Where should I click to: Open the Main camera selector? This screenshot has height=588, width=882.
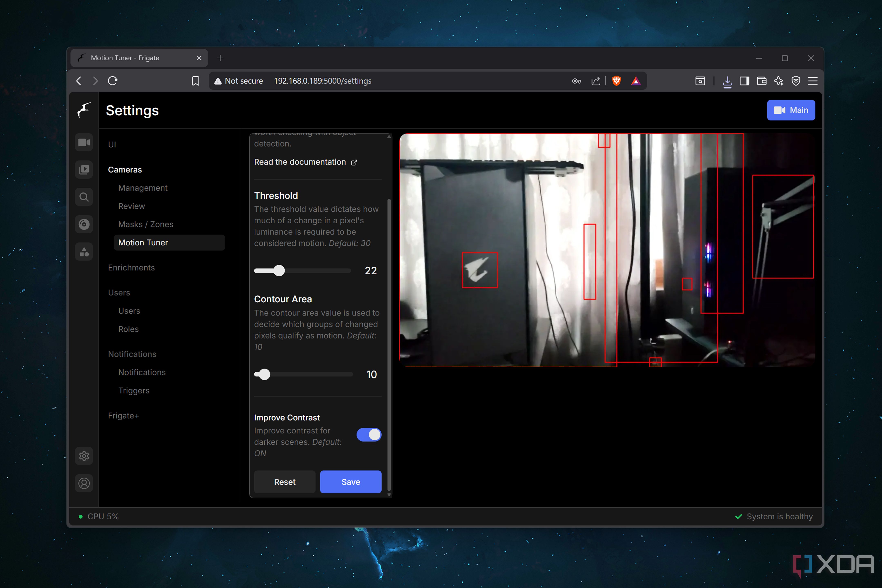791,110
